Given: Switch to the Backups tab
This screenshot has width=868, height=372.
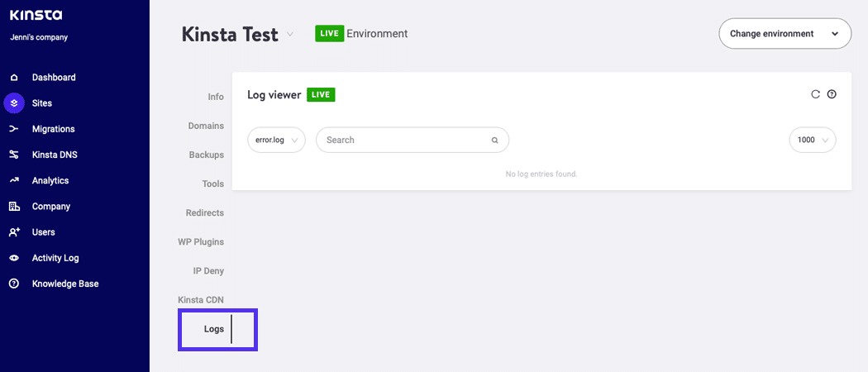Looking at the screenshot, I should [206, 155].
